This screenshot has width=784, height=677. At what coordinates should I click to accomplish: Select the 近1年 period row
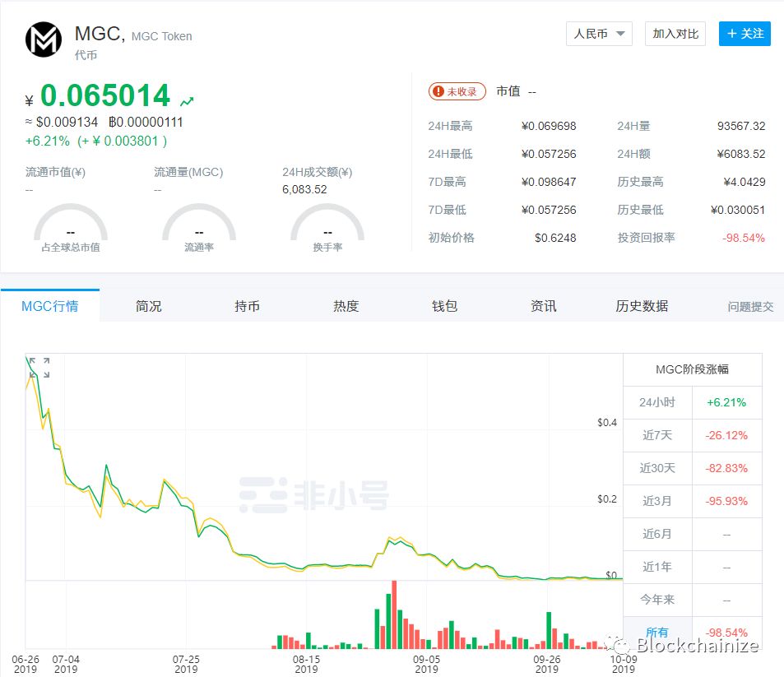[693, 567]
